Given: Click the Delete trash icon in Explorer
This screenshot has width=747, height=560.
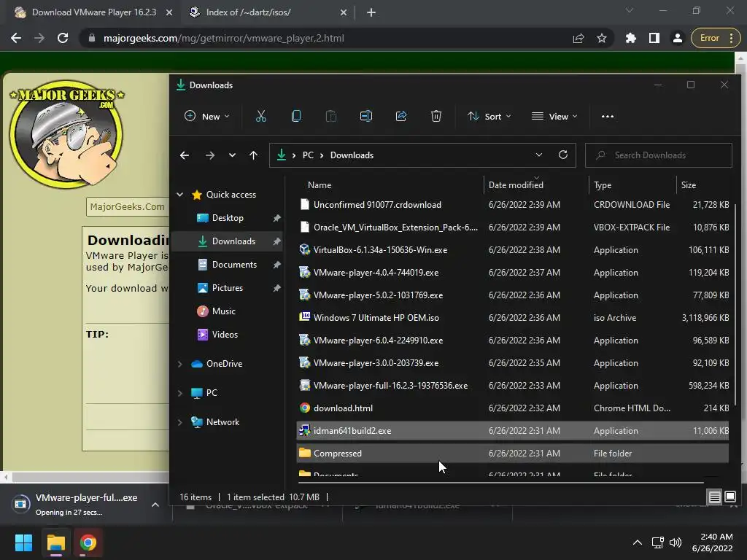Looking at the screenshot, I should click(x=436, y=116).
